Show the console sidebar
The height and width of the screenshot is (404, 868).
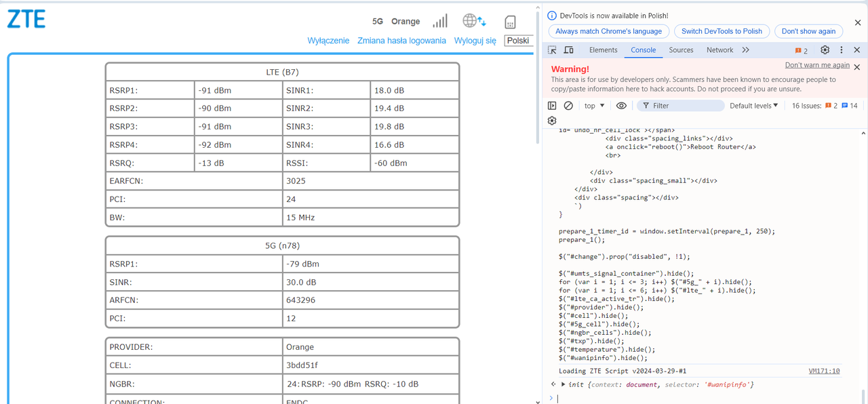[552, 106]
